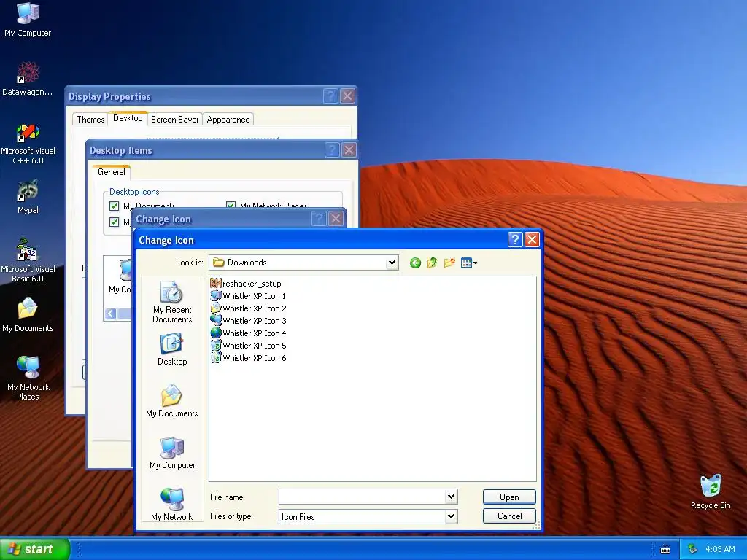Click the Help button on Desktop Items
Viewport: 747px width, 560px height.
[332, 150]
